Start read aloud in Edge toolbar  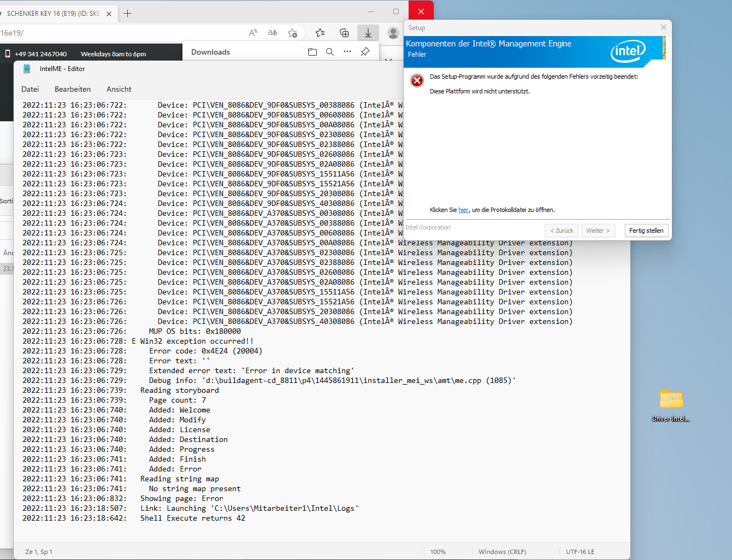253,33
